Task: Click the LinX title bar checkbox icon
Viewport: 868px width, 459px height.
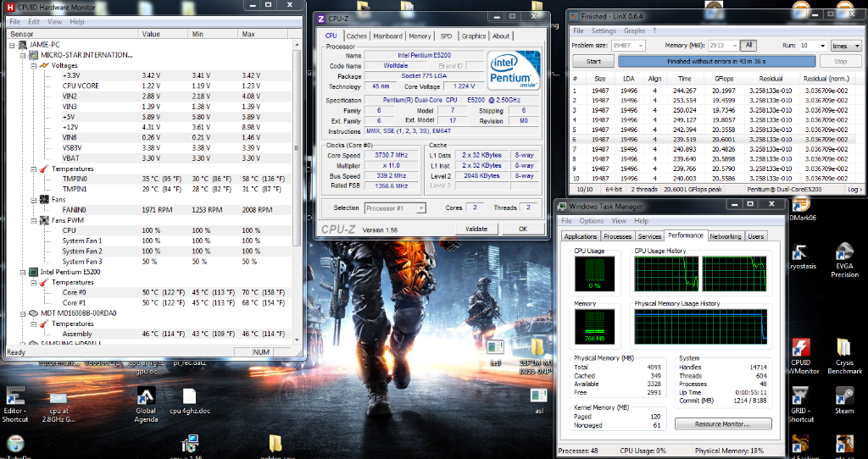Action: click(x=574, y=16)
